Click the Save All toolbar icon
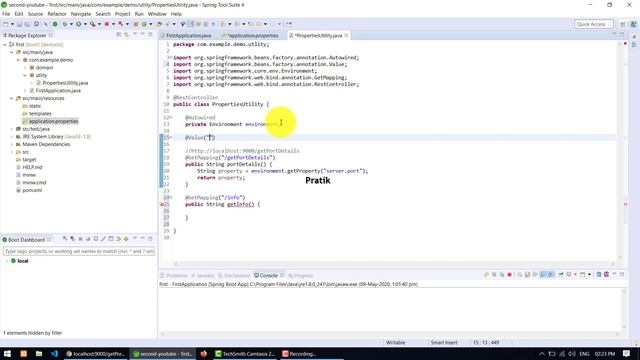This screenshot has width=640, height=360. click(x=27, y=24)
